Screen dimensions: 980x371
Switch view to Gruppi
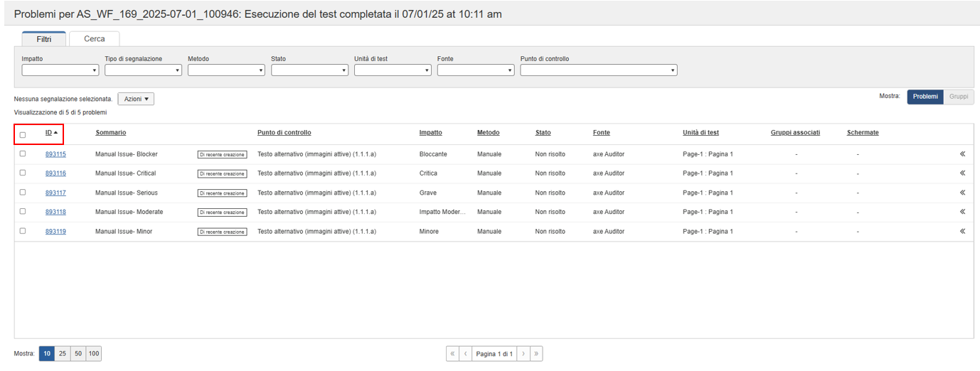[958, 97]
